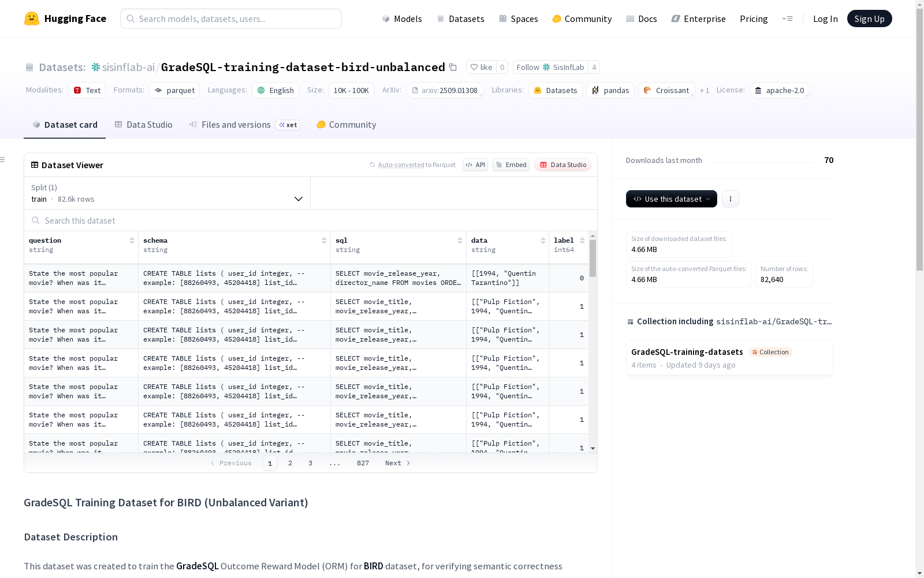924x578 pixels.
Task: Click the follower count 4 badge
Action: (x=594, y=68)
